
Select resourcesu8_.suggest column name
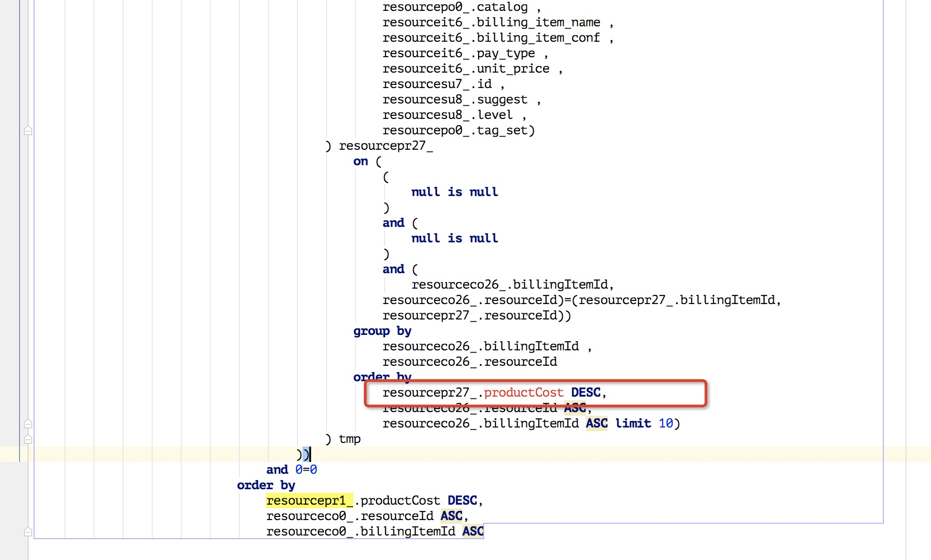click(x=454, y=99)
